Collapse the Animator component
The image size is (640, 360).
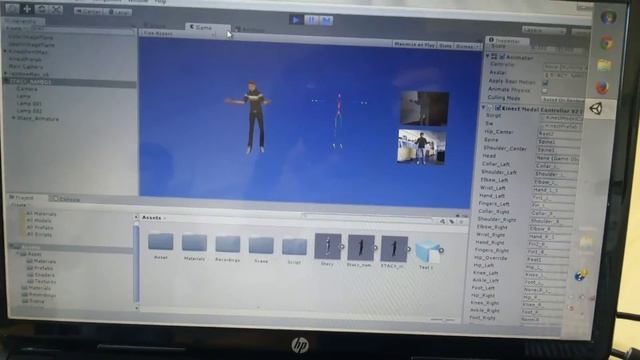coord(488,56)
